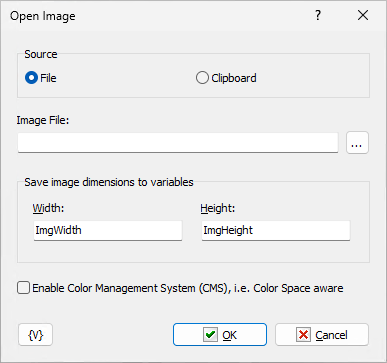This screenshot has width=387, height=363.
Task: Click the 'Open Image' title text
Action: click(43, 16)
